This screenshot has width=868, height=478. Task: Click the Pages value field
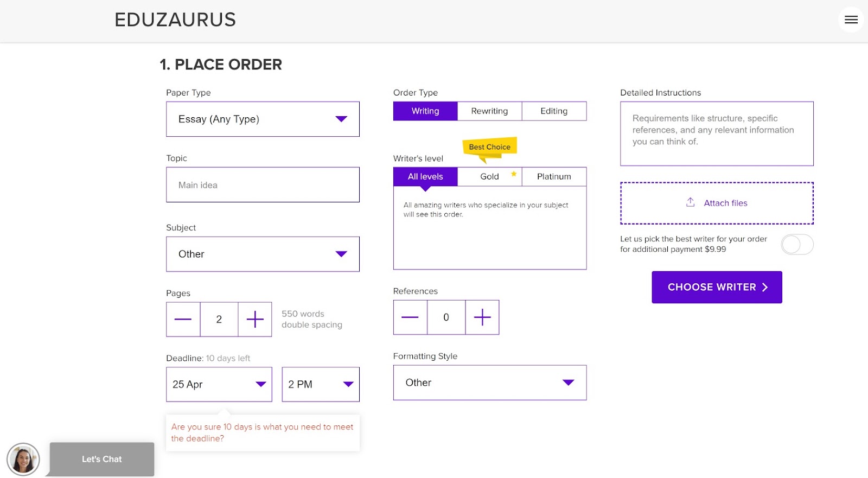point(219,320)
